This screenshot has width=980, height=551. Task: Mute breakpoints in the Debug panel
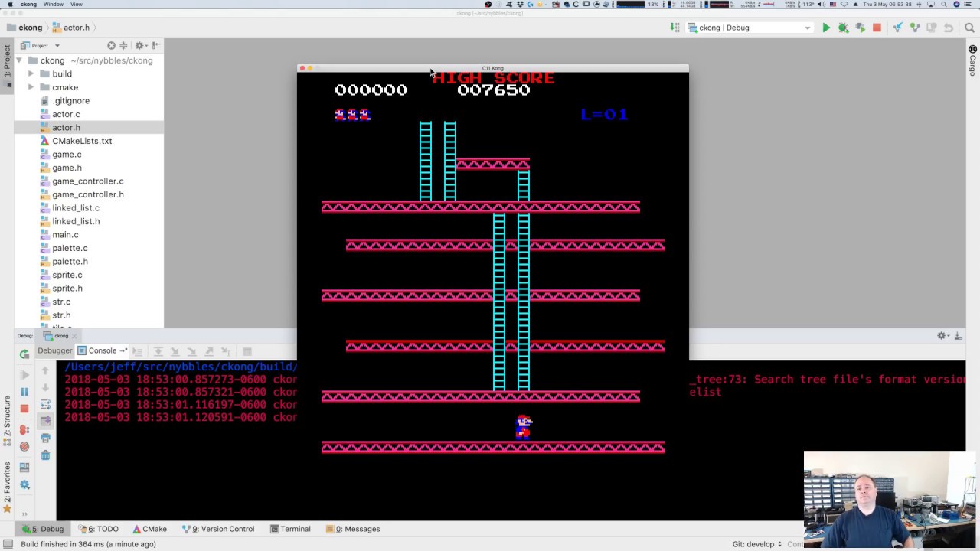pyautogui.click(x=24, y=447)
